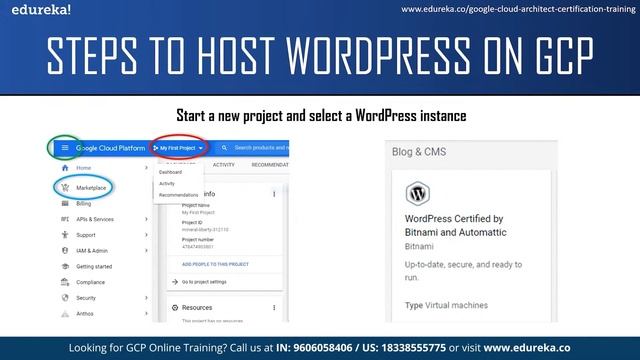
Task: Click the Compliance building icon
Action: (x=65, y=282)
